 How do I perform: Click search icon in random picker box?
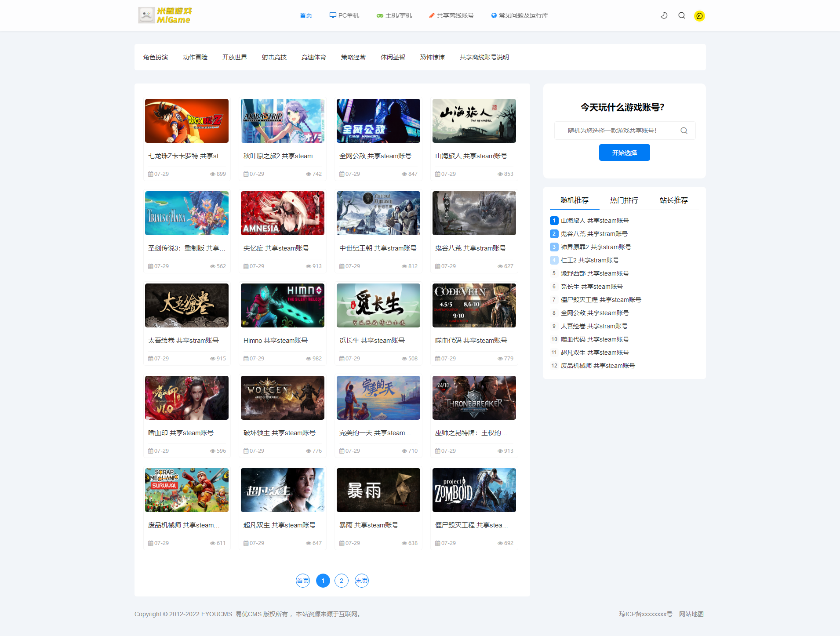tap(684, 131)
